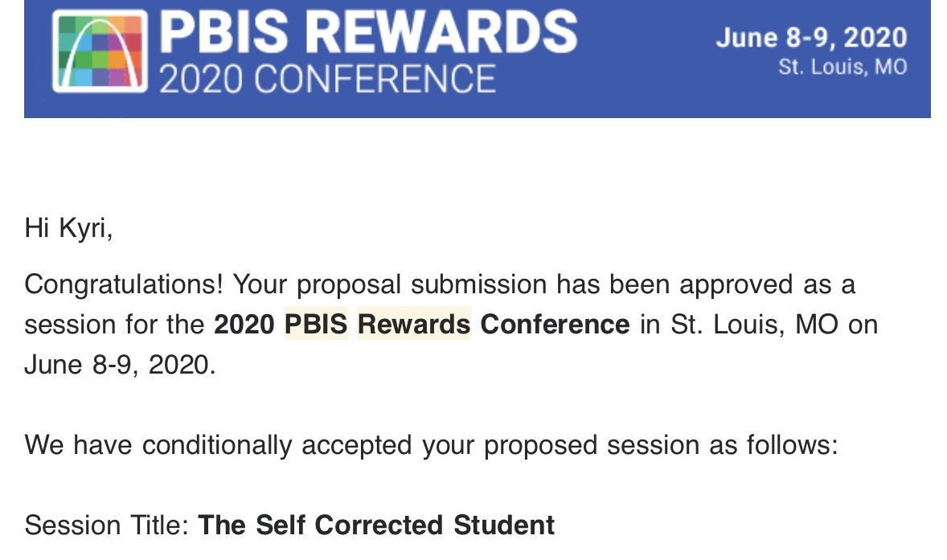Click the word Congratulations!
The height and width of the screenshot is (560, 947).
[128, 284]
